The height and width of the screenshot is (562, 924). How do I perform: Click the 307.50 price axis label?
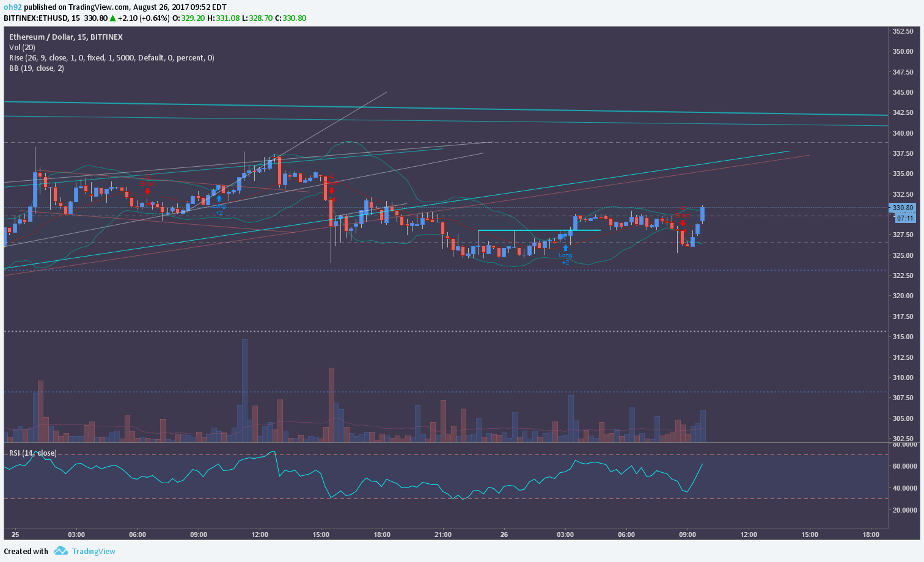click(903, 398)
